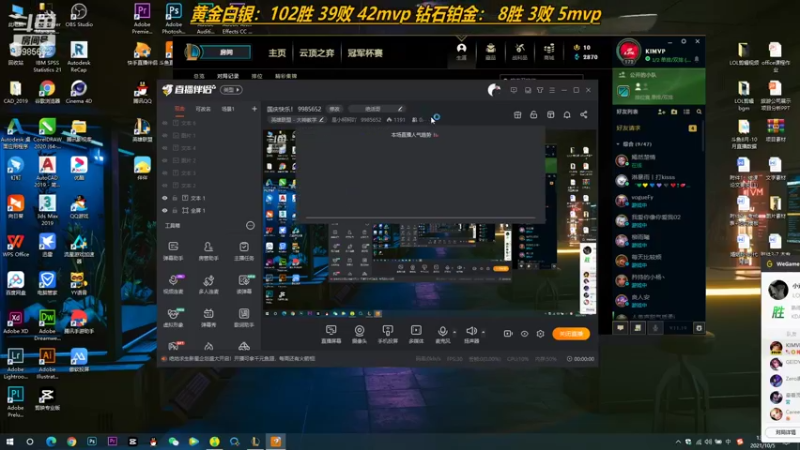
Task: Open the hamburger menu in 直播伴侣 title bar
Action: click(552, 90)
